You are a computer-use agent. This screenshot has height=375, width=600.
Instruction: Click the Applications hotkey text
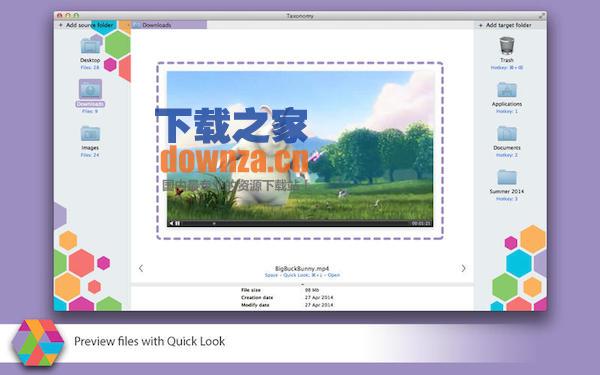point(507,111)
